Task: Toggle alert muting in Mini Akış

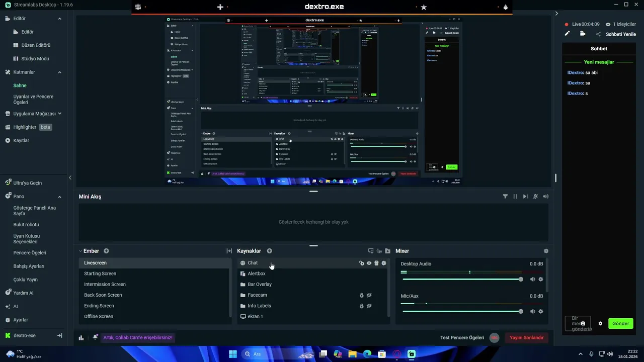Action: (535, 197)
